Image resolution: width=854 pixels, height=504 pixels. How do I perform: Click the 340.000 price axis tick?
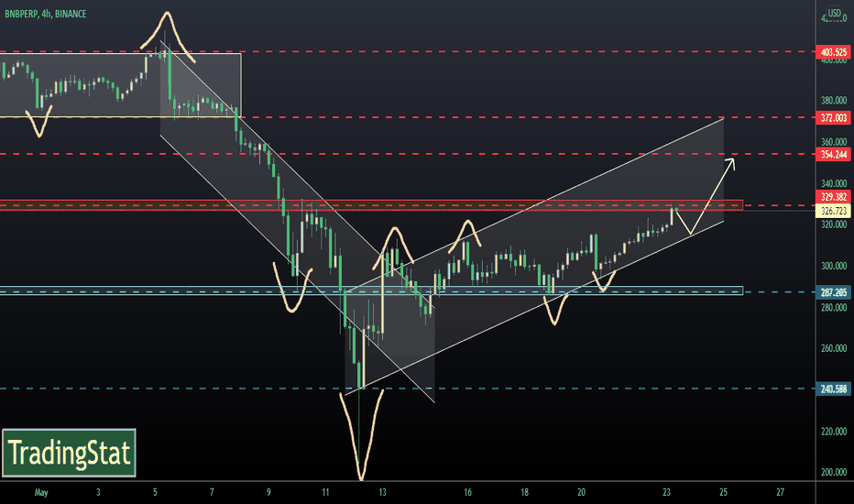[834, 183]
